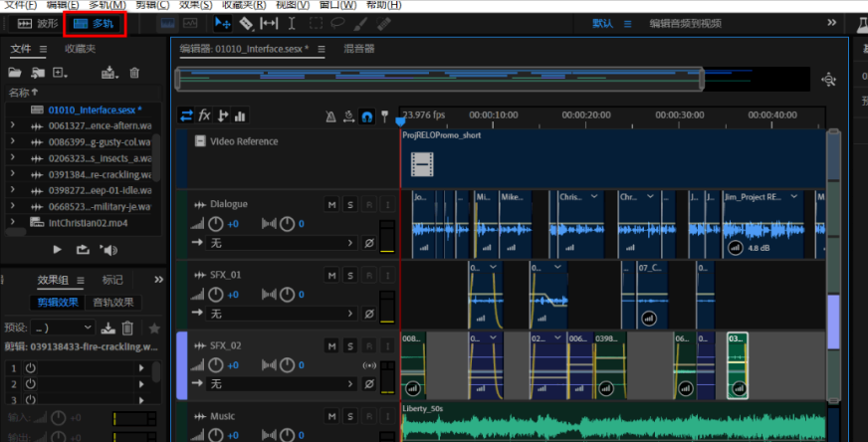
Task: Solo the SFX_02 track
Action: point(349,346)
